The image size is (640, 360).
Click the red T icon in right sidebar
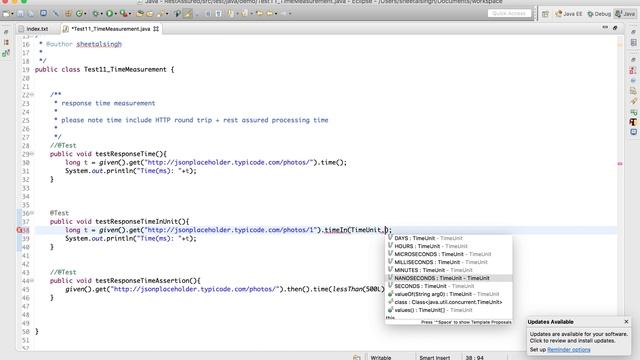633,122
